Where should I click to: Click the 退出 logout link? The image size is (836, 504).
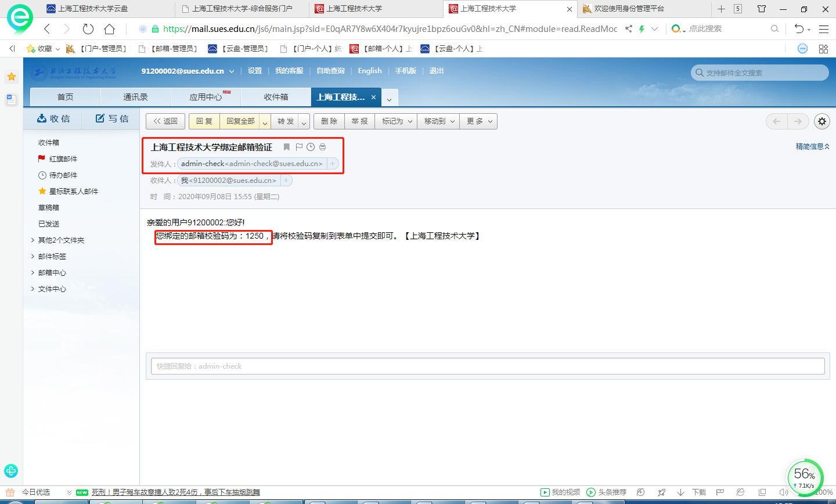coord(437,71)
